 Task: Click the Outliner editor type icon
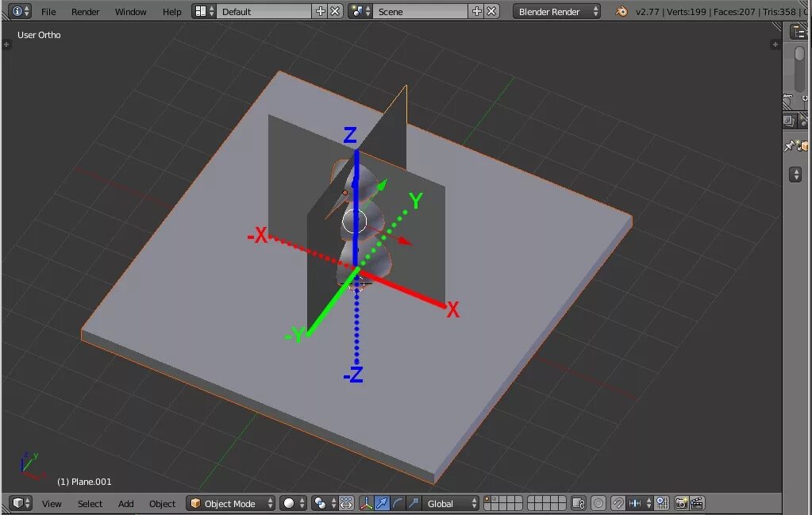click(x=799, y=32)
